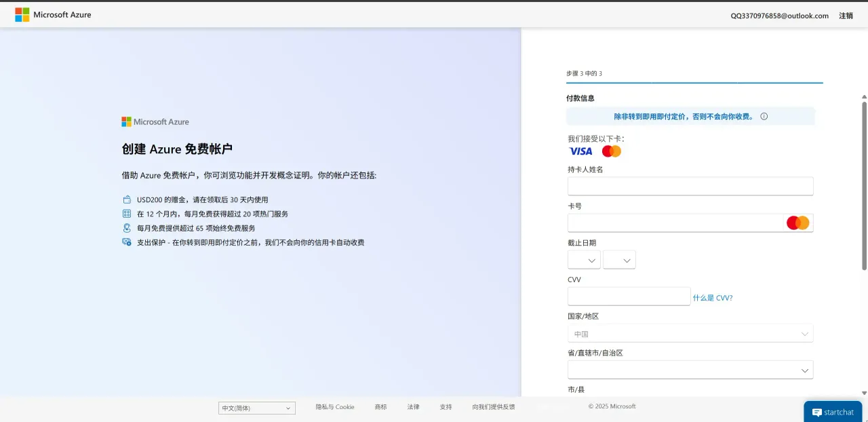The image size is (868, 422).
Task: Open the startchat chat button
Action: pos(833,412)
